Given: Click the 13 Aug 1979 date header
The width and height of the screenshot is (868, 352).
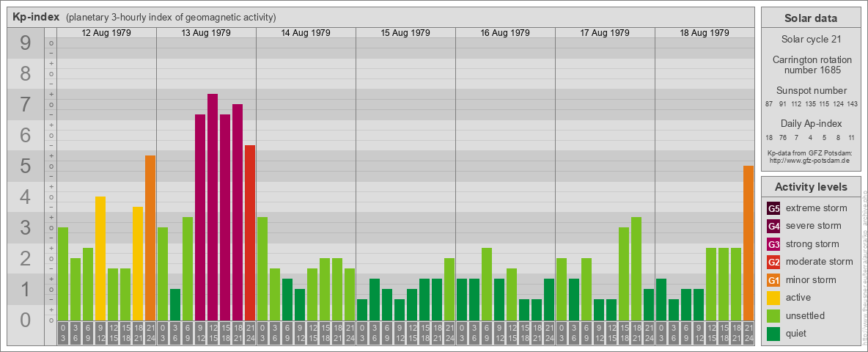Looking at the screenshot, I should [206, 33].
